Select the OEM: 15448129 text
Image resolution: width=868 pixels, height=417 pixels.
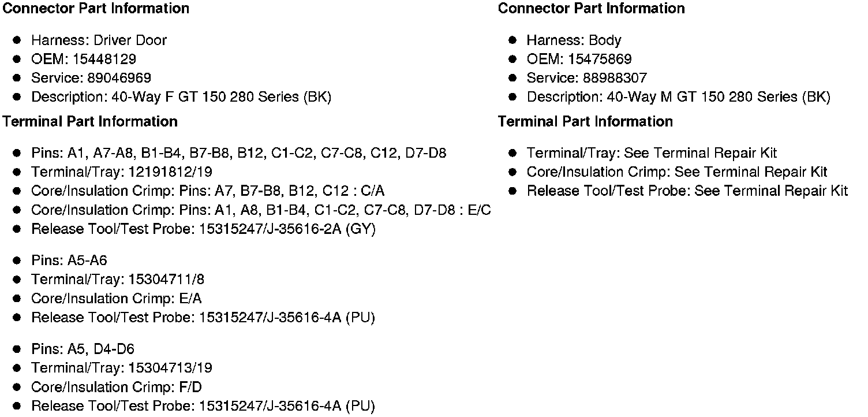(84, 59)
